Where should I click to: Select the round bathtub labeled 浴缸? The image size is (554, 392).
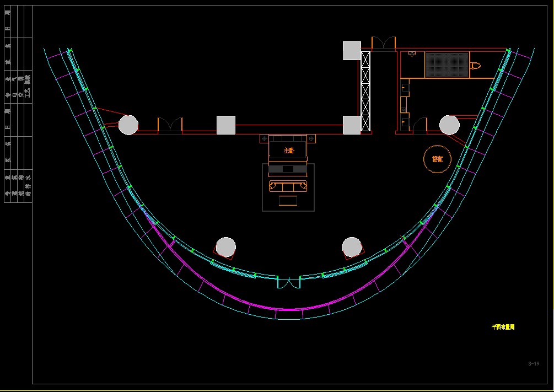tap(437, 159)
